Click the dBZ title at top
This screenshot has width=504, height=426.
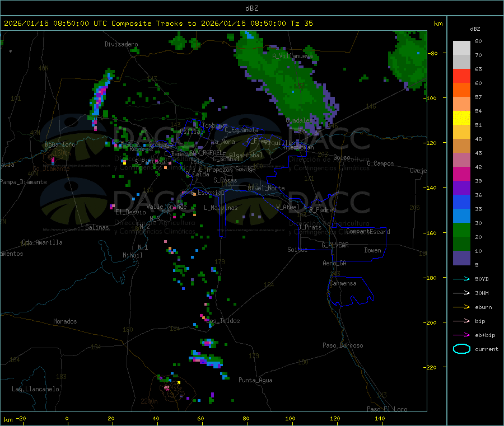[x=251, y=8]
